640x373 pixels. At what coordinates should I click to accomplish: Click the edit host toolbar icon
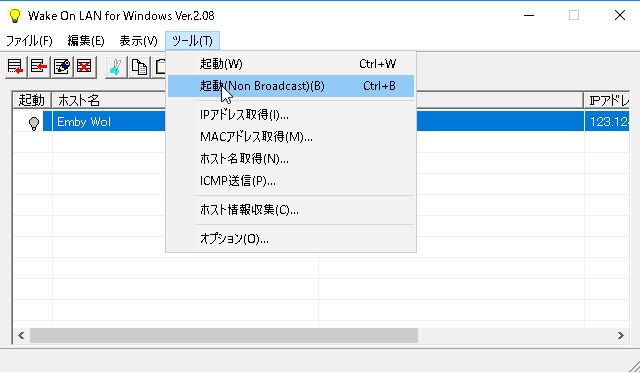[x=62, y=67]
